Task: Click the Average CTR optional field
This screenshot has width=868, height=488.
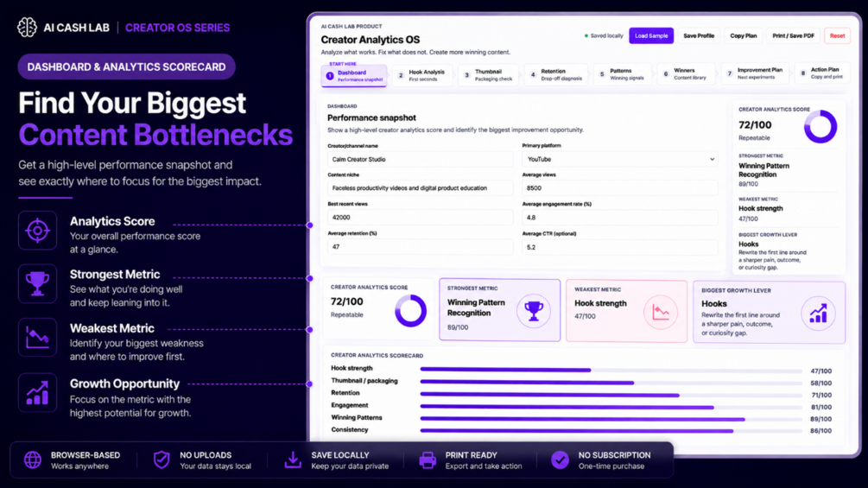Action: [620, 247]
